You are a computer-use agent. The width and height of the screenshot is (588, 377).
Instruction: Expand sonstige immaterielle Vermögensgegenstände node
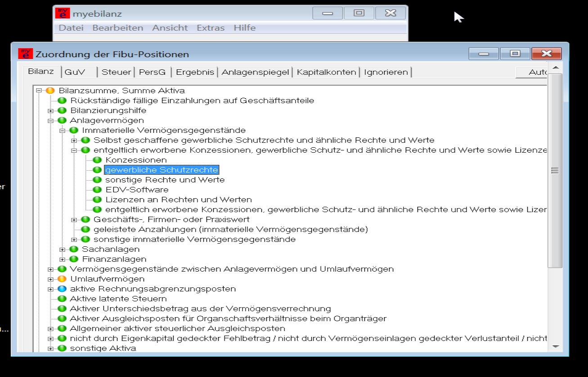(x=74, y=240)
